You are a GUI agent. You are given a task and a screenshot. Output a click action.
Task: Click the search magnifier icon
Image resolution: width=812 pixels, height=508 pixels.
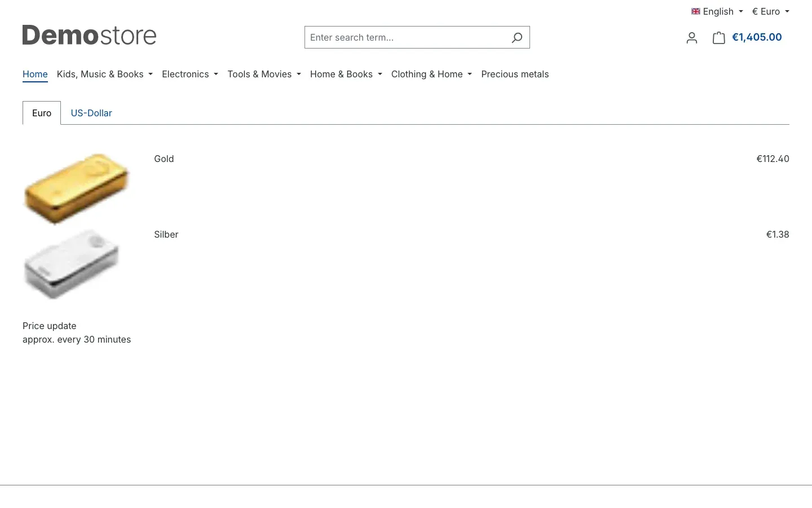517,38
